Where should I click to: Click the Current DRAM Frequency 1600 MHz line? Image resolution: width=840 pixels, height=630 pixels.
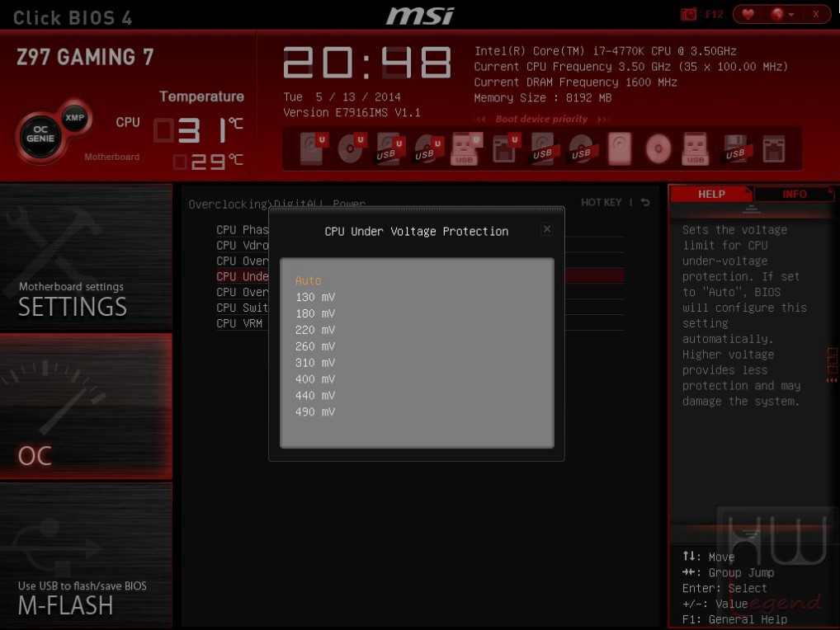(575, 82)
